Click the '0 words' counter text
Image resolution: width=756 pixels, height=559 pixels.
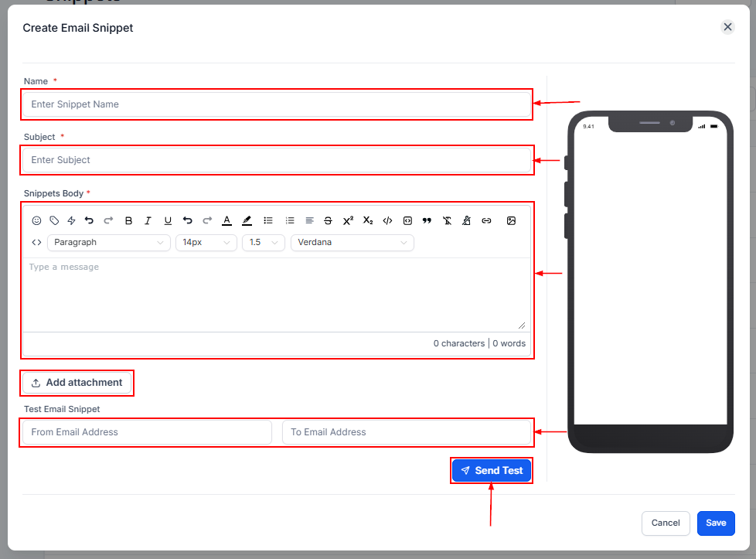tap(509, 343)
